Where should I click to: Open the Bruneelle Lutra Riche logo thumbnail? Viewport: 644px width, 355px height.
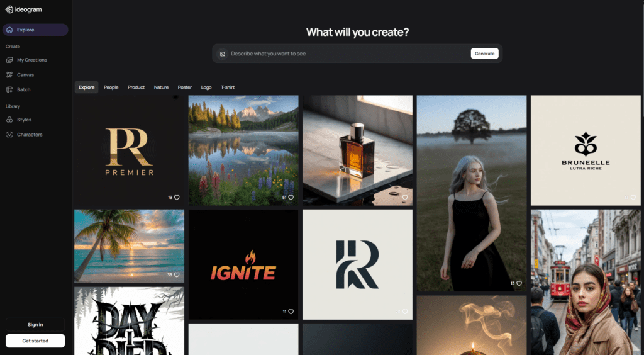tap(586, 150)
